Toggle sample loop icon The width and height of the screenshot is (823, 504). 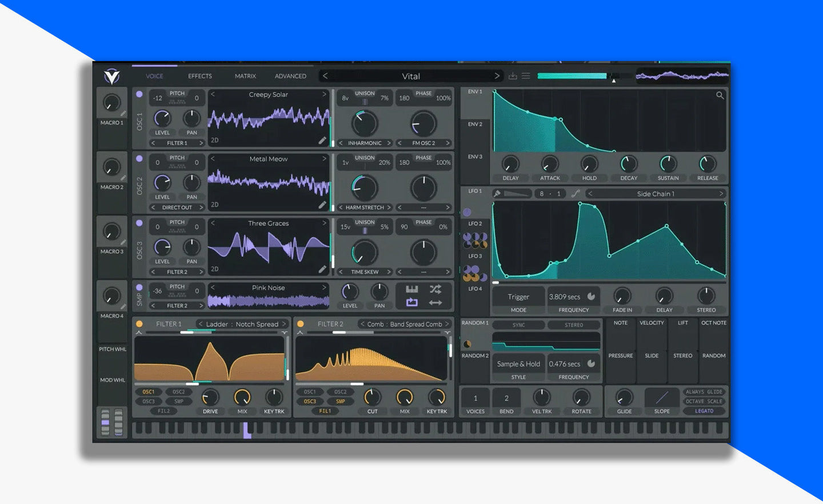coord(412,302)
